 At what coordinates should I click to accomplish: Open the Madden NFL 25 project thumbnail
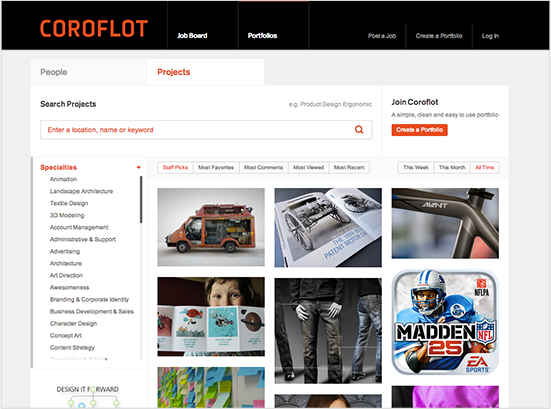(x=445, y=323)
